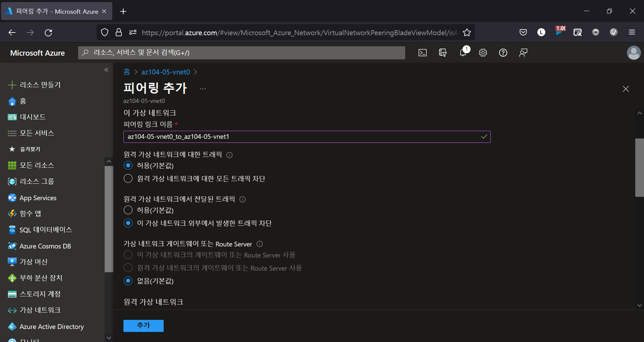Image resolution: width=644 pixels, height=342 pixels.
Task: Select 이 가상 네트워크의 게이트웨이 또는 Route Server 사용
Action: [x=128, y=255]
